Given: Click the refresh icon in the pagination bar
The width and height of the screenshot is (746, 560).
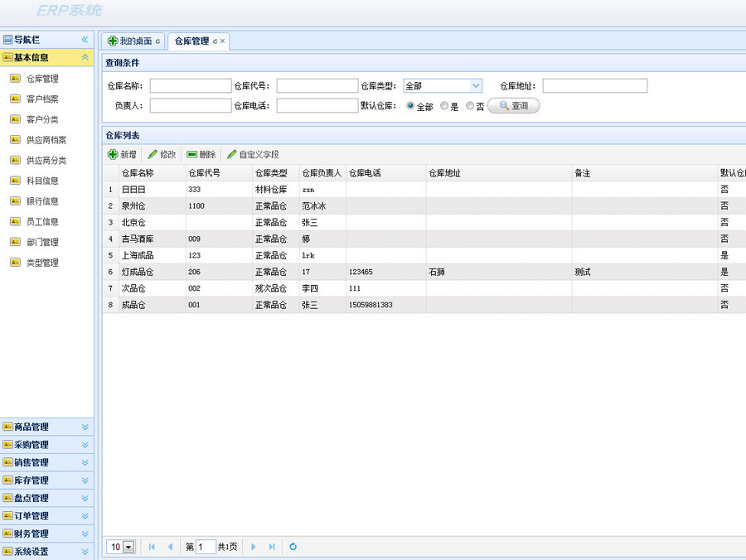Looking at the screenshot, I should point(293,547).
